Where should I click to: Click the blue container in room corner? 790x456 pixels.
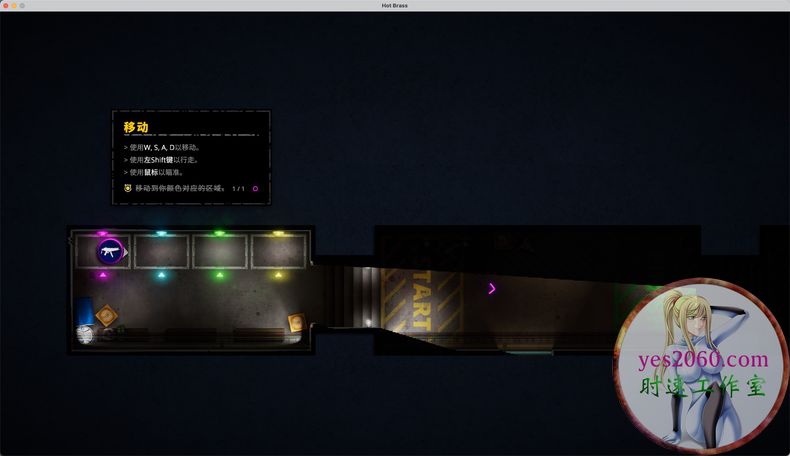pyautogui.click(x=85, y=310)
